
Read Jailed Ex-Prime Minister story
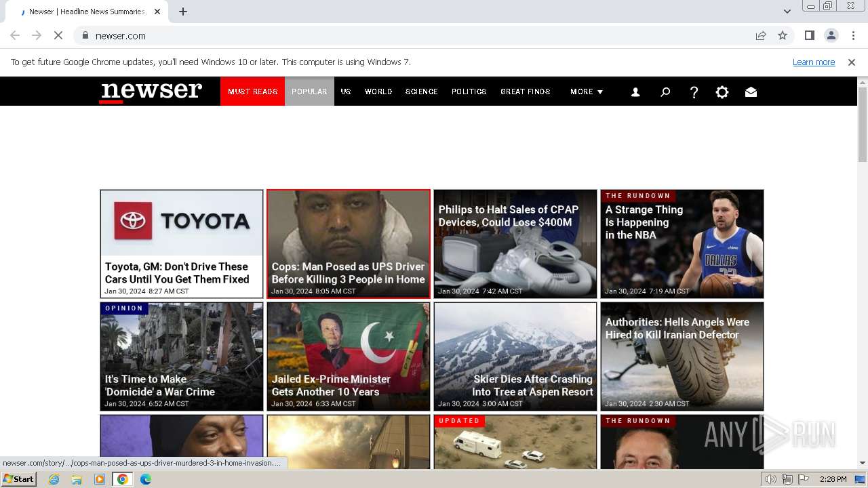click(349, 357)
